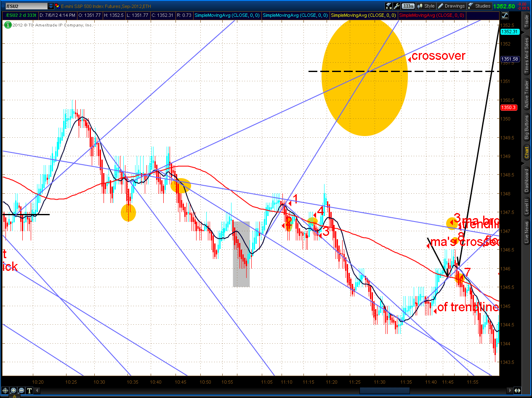Image resolution: width=532 pixels, height=398 pixels.
Task: Open the symbol dropdown arrow next to /ESU2
Action: click(51, 6)
